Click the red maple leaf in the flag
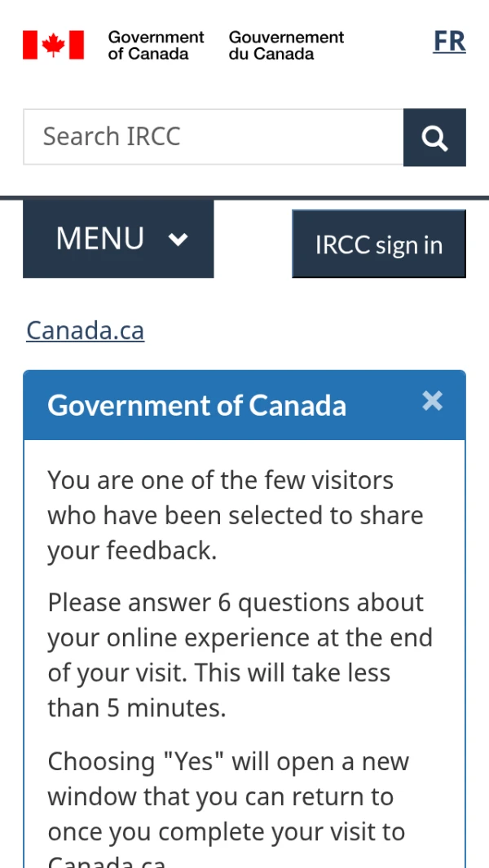489x868 pixels. click(53, 45)
